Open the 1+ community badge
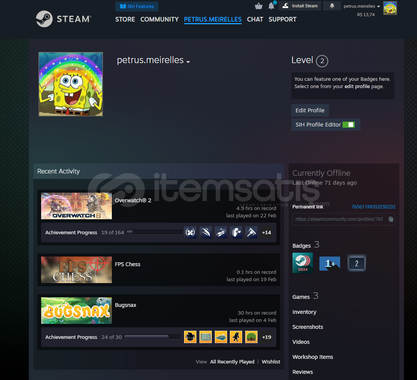417x380 pixels. pyautogui.click(x=330, y=264)
